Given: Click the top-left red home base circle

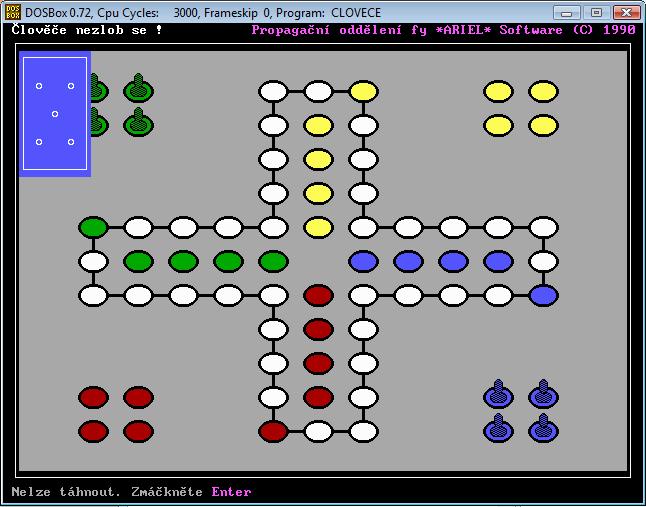Looking at the screenshot, I should [93, 397].
